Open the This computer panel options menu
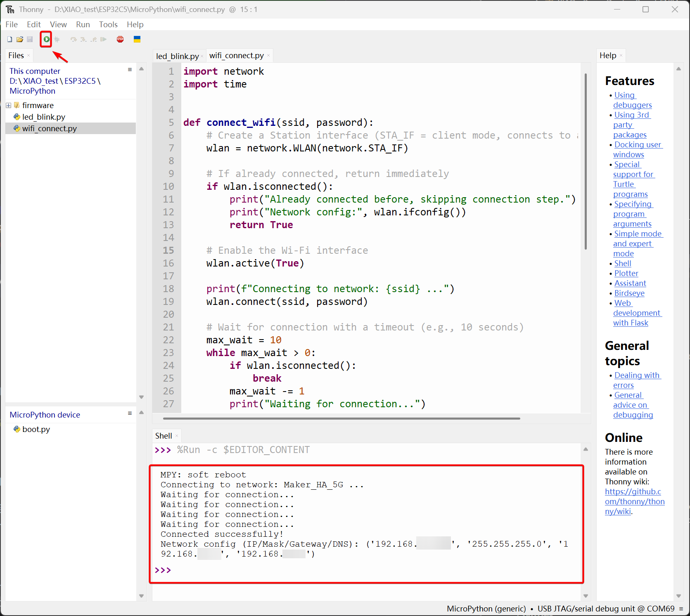The height and width of the screenshot is (616, 690). 130,70
